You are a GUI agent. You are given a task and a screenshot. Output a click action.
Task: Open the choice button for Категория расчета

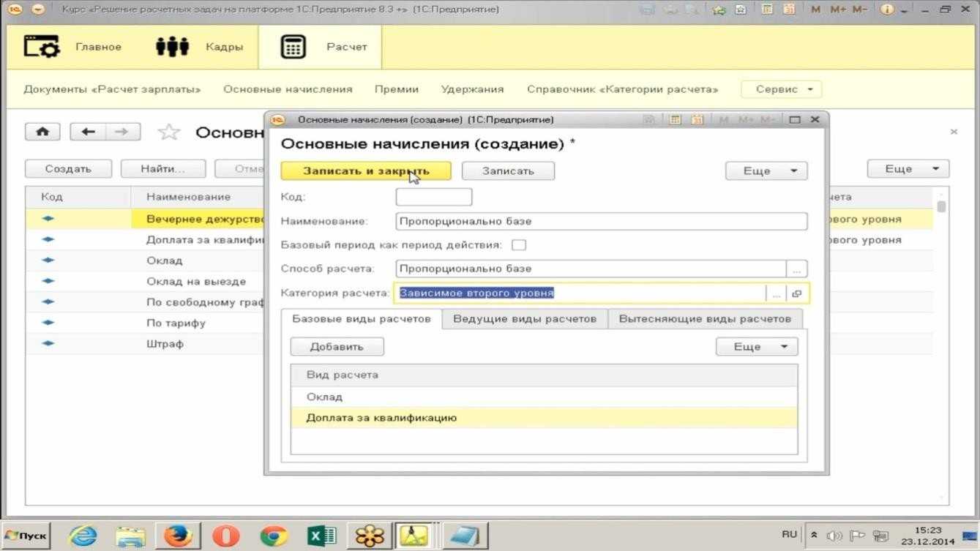[x=776, y=293]
